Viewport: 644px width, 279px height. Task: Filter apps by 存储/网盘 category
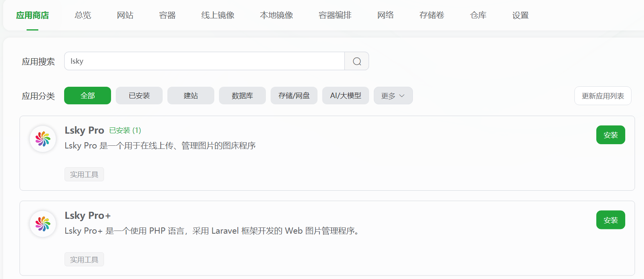(x=294, y=96)
